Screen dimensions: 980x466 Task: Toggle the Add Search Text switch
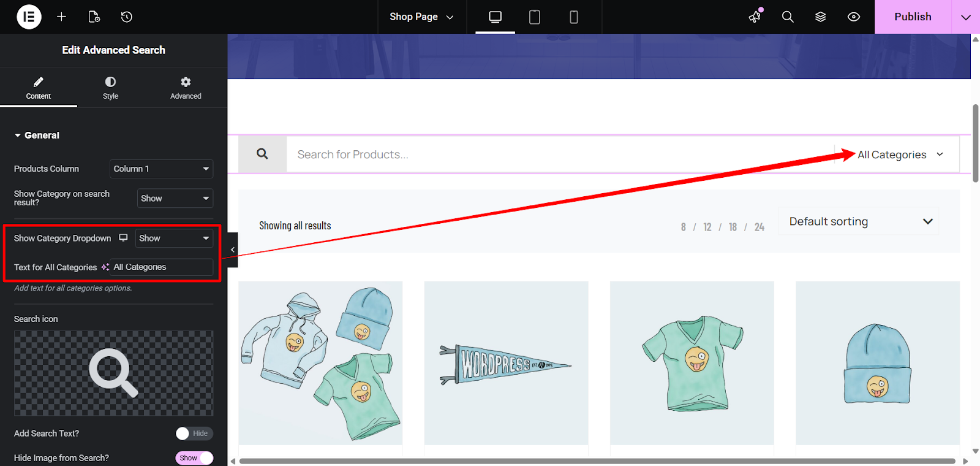194,434
